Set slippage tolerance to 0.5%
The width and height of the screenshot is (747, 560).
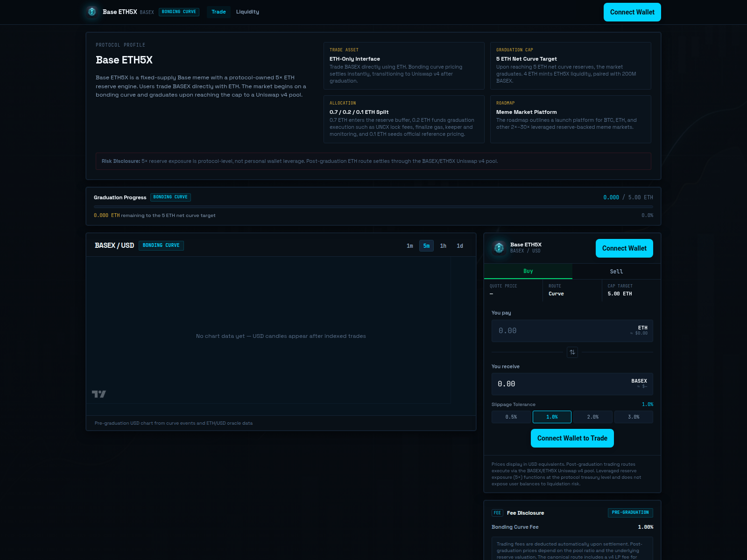pos(511,417)
